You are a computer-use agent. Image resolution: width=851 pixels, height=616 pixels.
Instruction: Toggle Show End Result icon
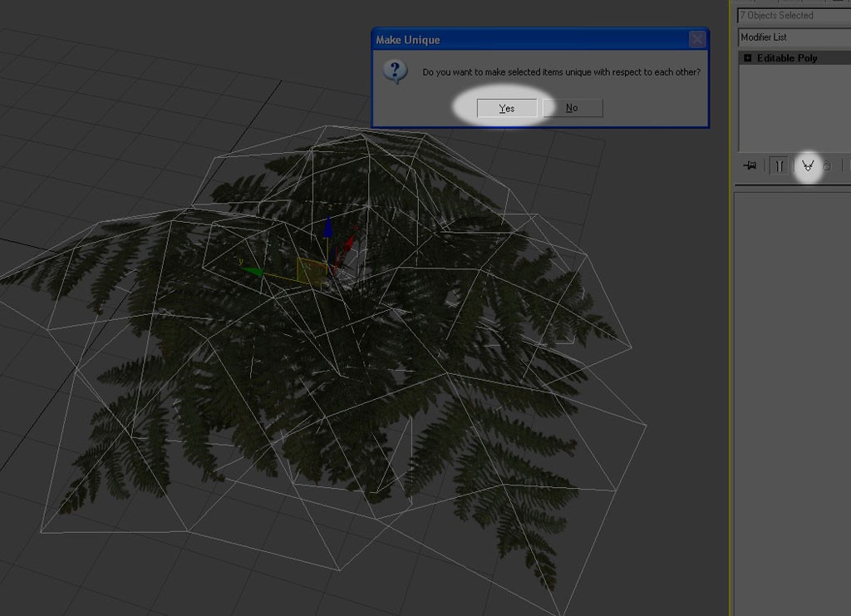click(779, 165)
